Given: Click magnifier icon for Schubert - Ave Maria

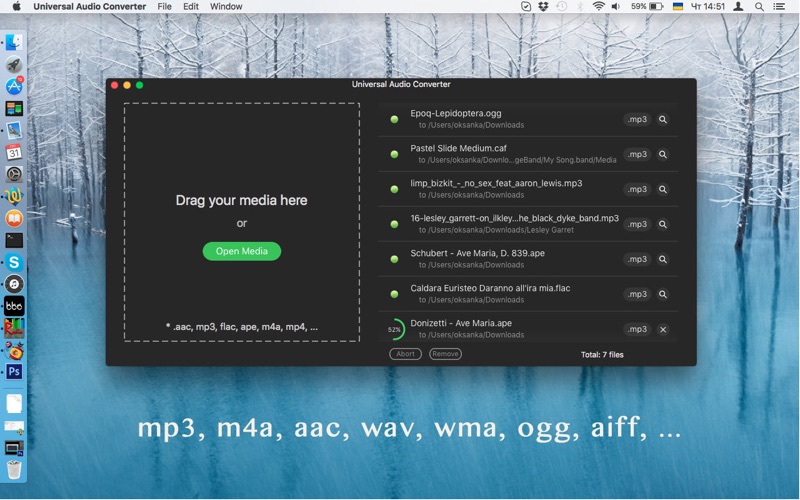Looking at the screenshot, I should pyautogui.click(x=663, y=259).
